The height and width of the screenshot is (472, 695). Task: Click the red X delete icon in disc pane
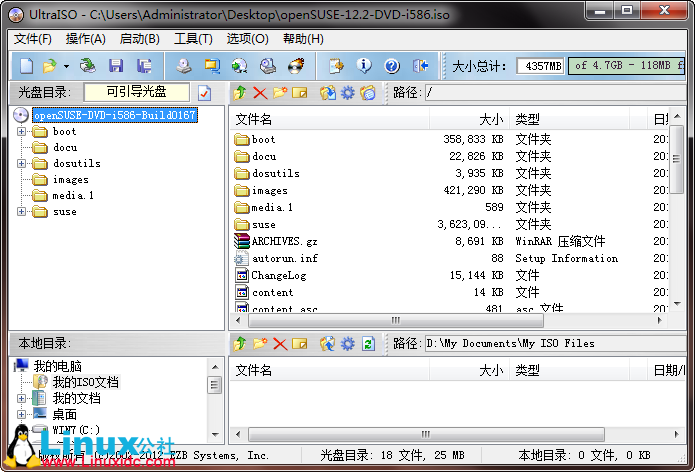coord(260,93)
